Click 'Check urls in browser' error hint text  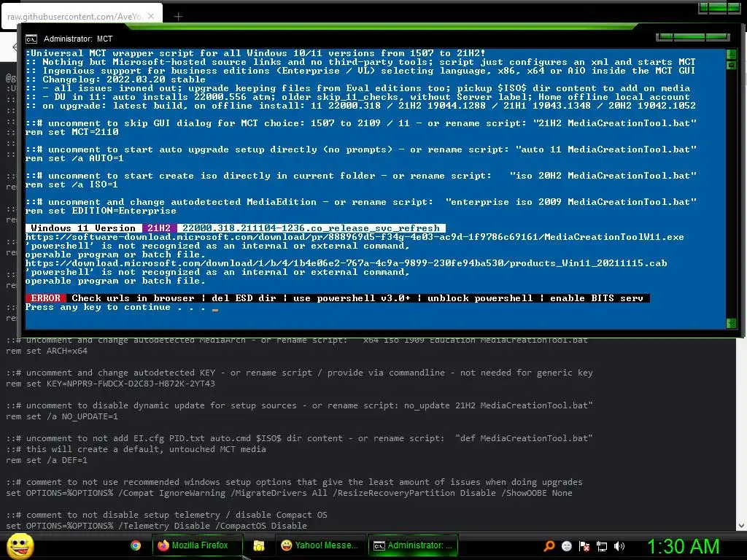[133, 298]
